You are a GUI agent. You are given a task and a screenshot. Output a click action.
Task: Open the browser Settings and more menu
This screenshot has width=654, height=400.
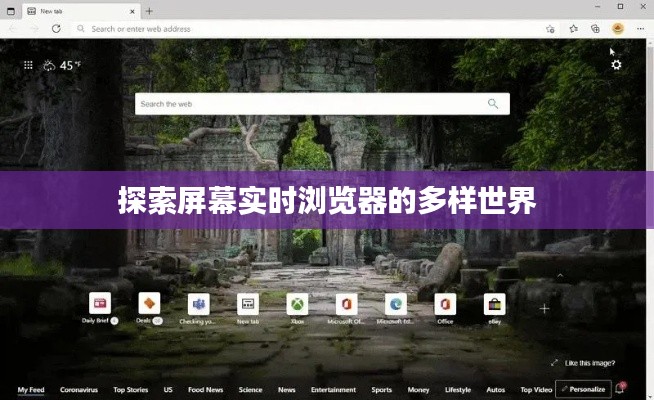click(640, 29)
